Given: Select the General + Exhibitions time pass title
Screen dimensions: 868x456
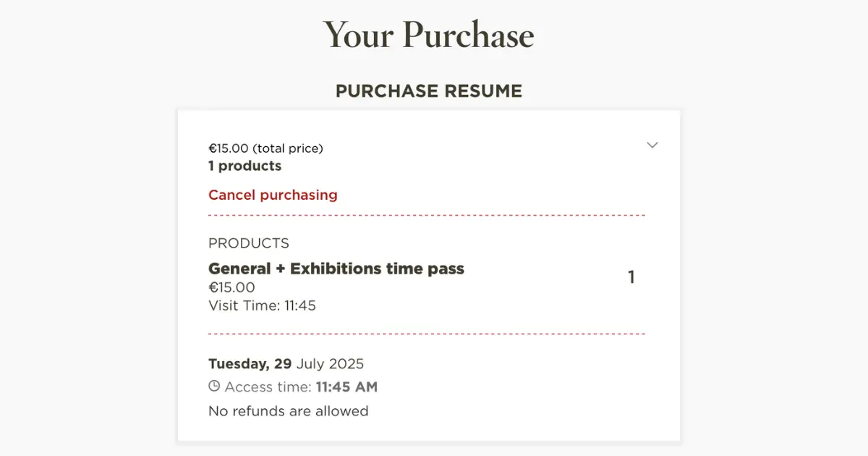Looking at the screenshot, I should pos(336,269).
